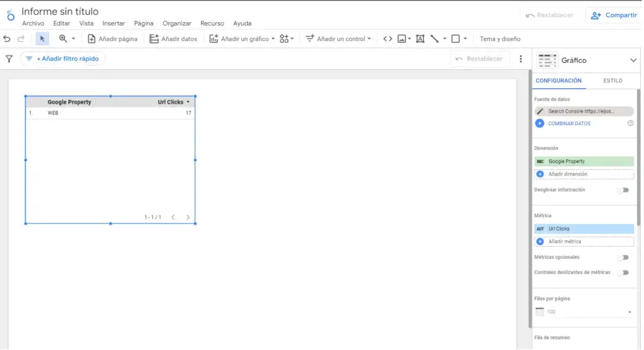Select the selection mode pointer tool
644x350 pixels.
42,38
